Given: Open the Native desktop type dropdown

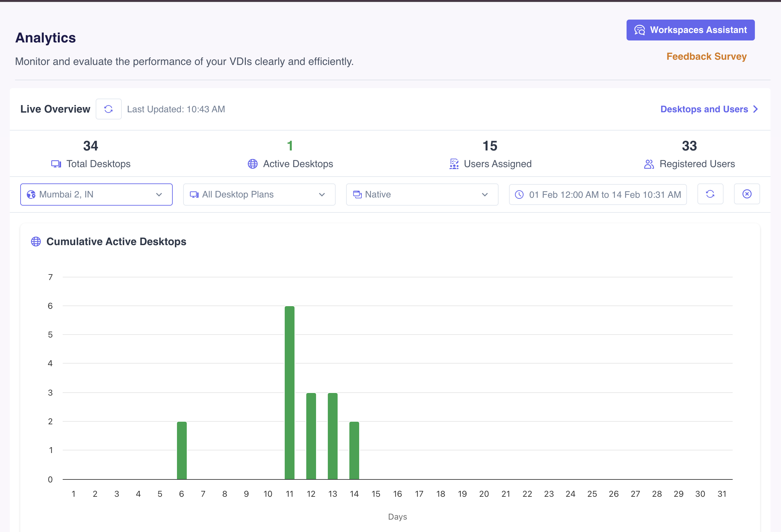Looking at the screenshot, I should pyautogui.click(x=422, y=194).
